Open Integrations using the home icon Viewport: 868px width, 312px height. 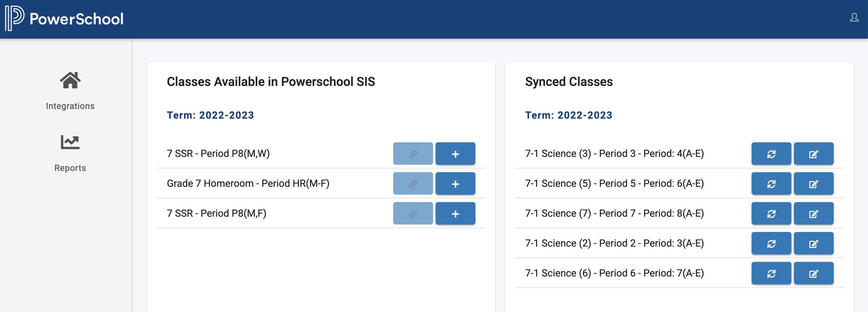70,80
